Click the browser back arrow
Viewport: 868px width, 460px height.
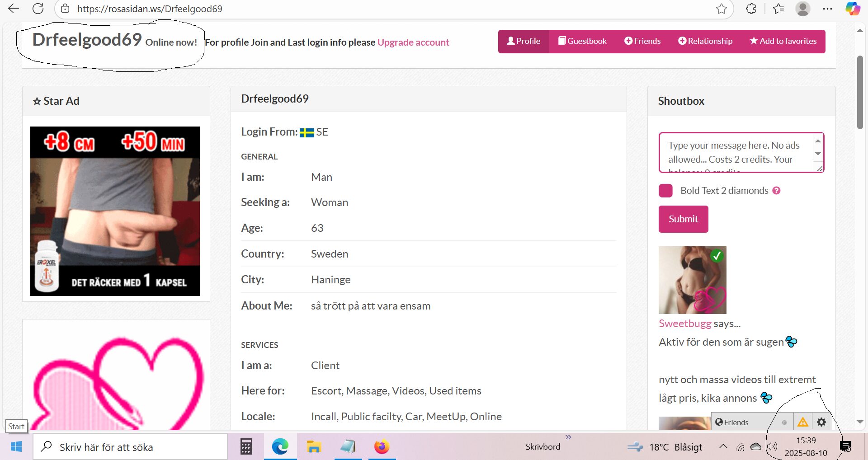[x=14, y=9]
